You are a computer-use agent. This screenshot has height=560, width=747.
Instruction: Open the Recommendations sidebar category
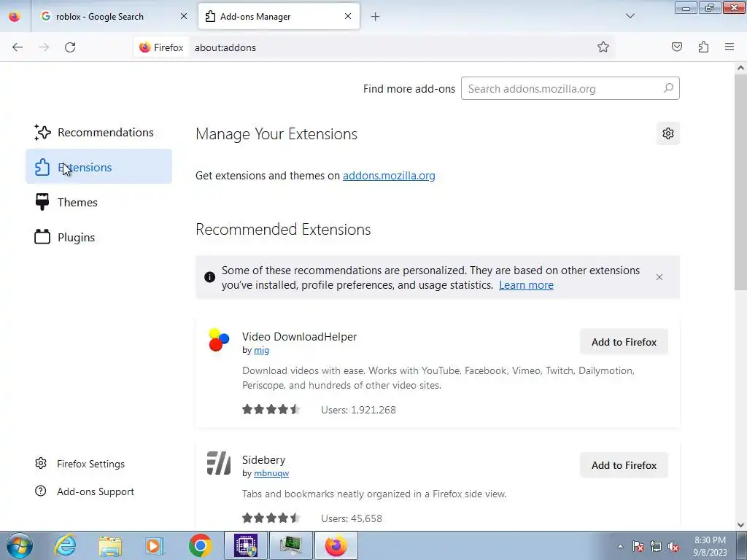(98, 133)
